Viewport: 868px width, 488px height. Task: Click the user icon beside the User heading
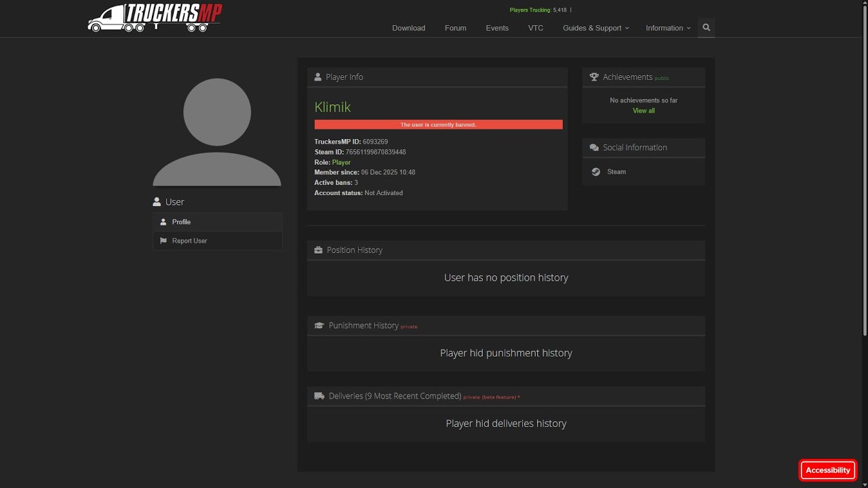pyautogui.click(x=157, y=202)
